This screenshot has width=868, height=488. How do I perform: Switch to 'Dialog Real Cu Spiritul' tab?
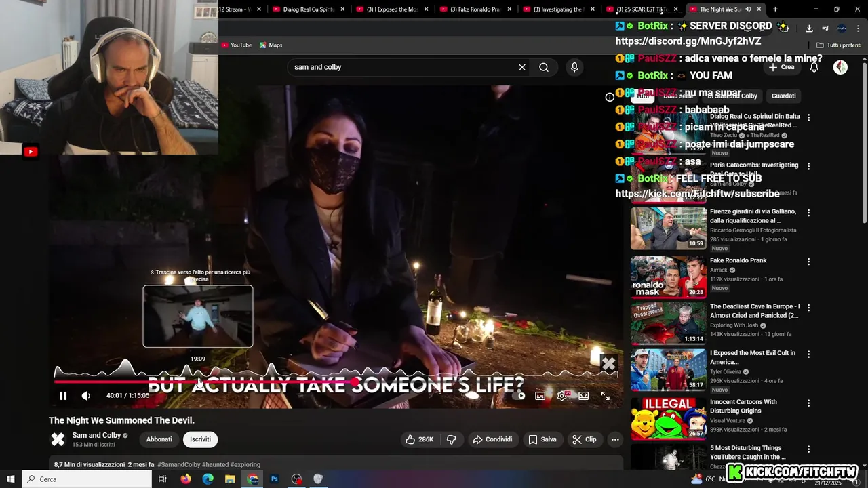point(309,9)
